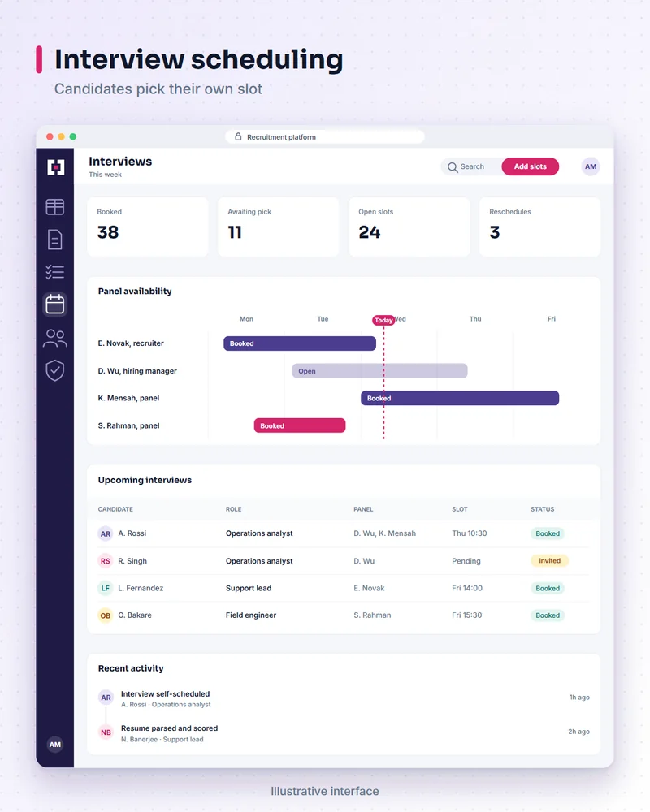Click A. Rossi's Booked status badge
Viewport: 650px width, 812px height.
coord(548,533)
